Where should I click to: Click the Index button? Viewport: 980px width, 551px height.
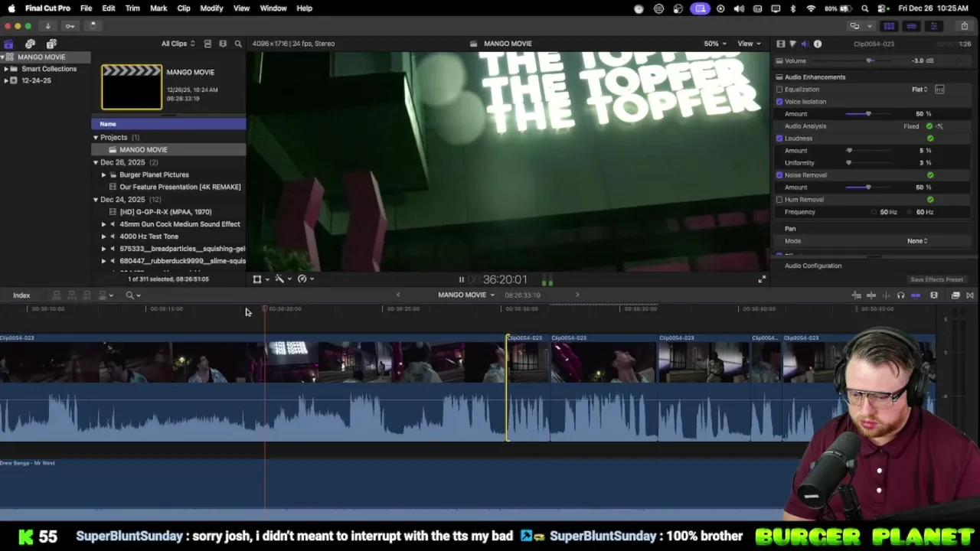pos(21,295)
